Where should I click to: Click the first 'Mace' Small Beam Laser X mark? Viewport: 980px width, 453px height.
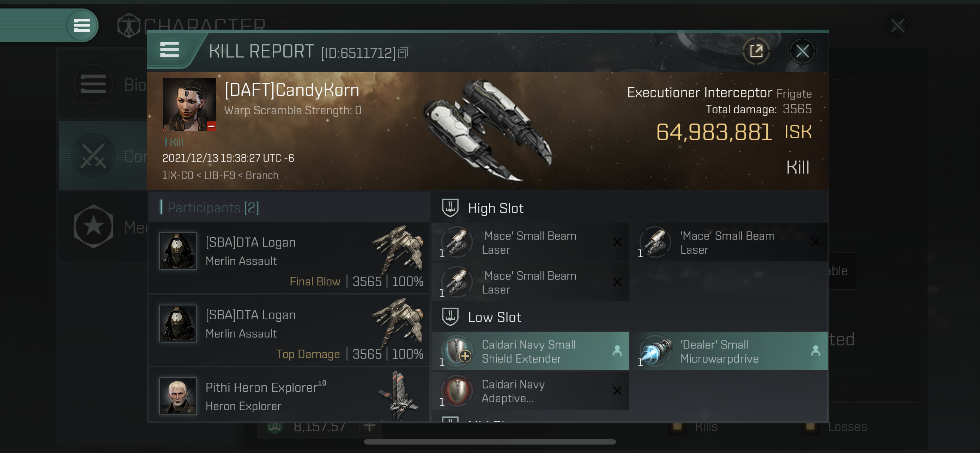click(617, 242)
